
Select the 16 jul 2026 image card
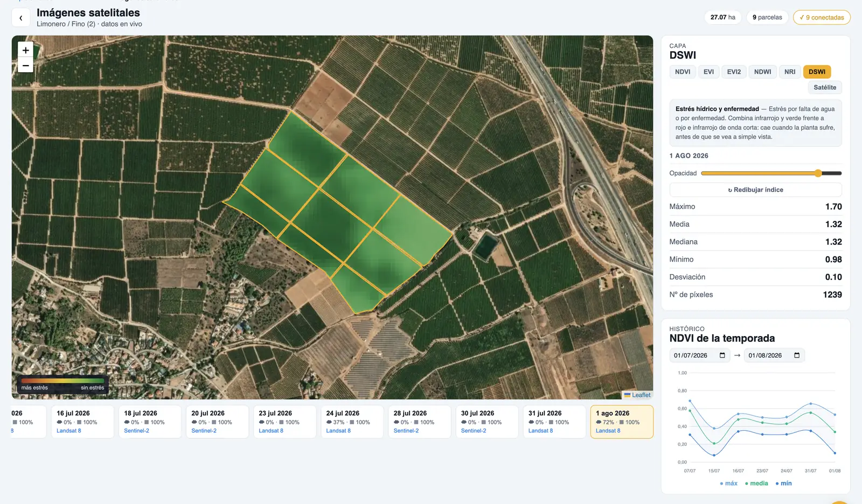[x=82, y=422]
